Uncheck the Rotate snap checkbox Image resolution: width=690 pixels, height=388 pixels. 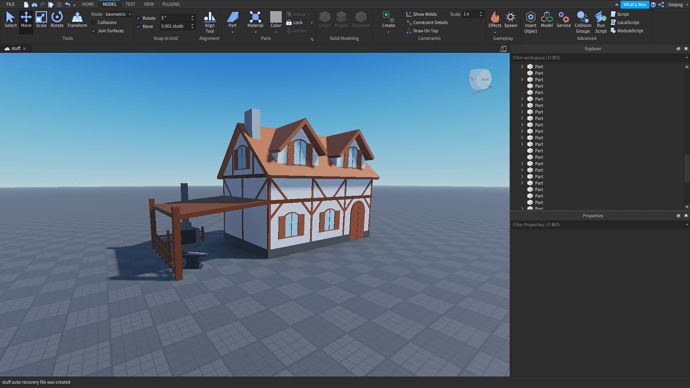(x=139, y=18)
